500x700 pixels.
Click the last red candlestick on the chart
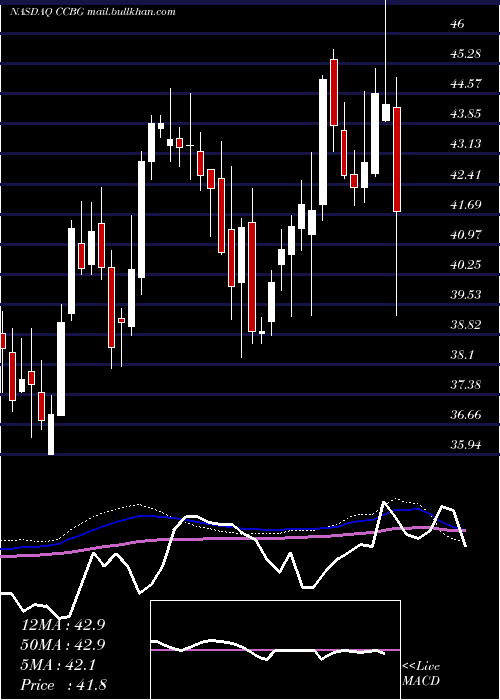pos(397,159)
